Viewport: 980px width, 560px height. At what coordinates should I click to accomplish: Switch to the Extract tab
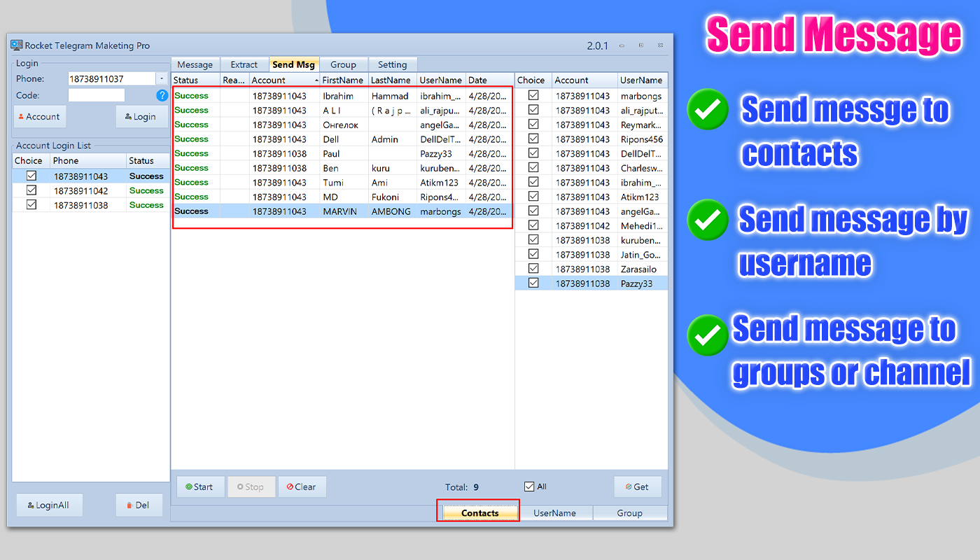244,64
